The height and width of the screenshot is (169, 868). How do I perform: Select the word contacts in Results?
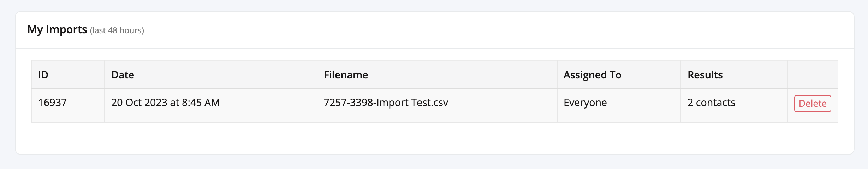[x=715, y=103]
